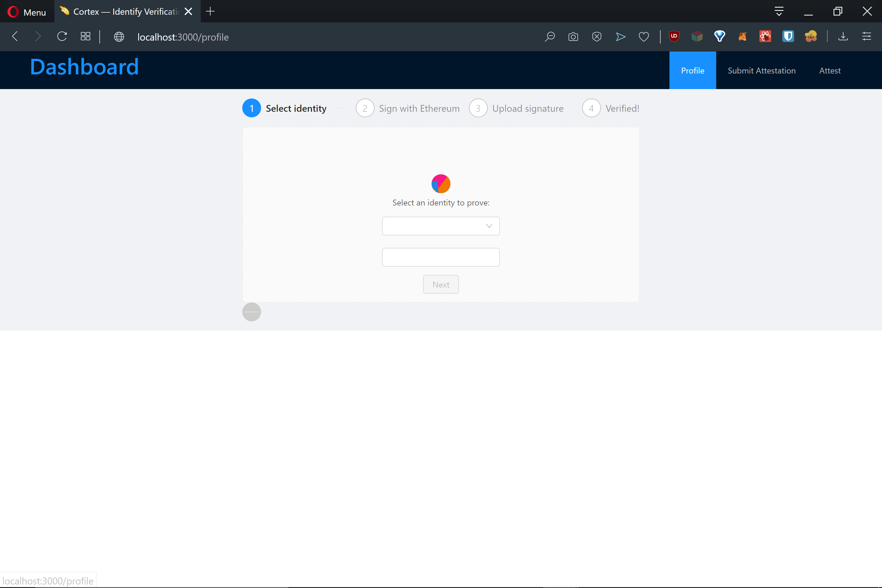
Task: Open the React DevTools extension icon
Action: click(x=765, y=36)
